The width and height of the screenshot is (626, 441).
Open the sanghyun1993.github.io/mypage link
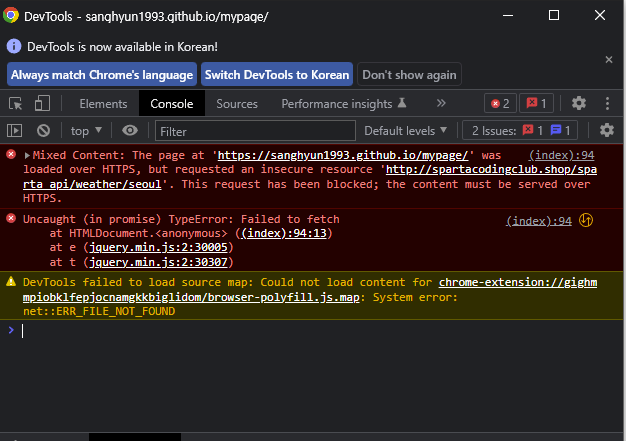[343, 155]
